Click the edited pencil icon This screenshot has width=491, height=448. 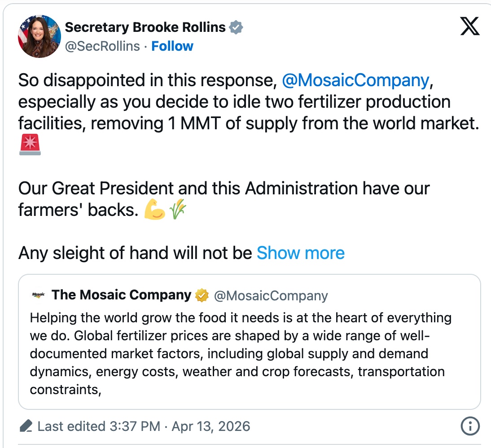tap(26, 426)
